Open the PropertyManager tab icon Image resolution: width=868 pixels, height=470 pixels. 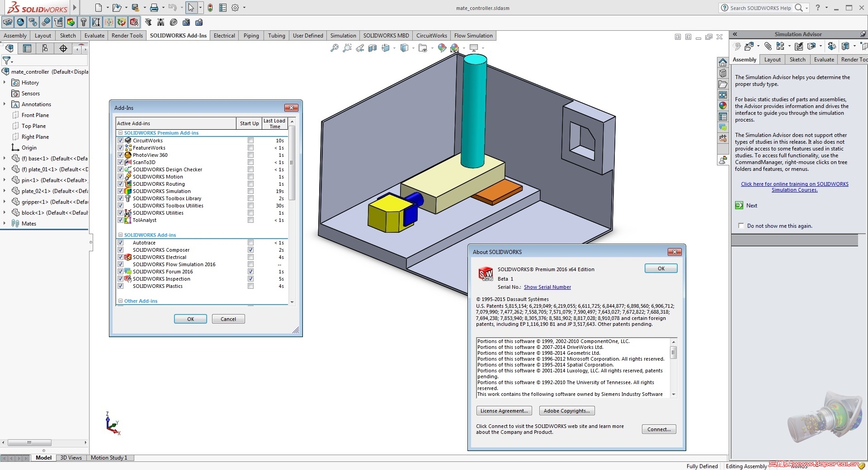click(x=27, y=48)
